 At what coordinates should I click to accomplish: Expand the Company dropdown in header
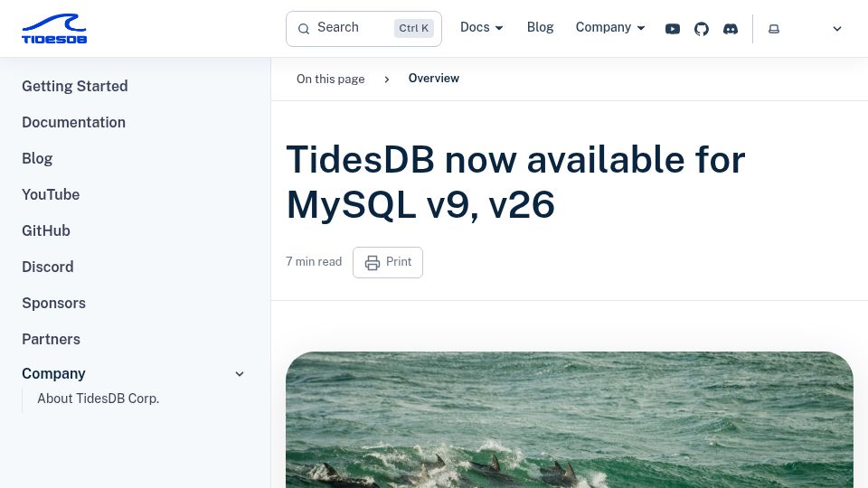point(610,28)
